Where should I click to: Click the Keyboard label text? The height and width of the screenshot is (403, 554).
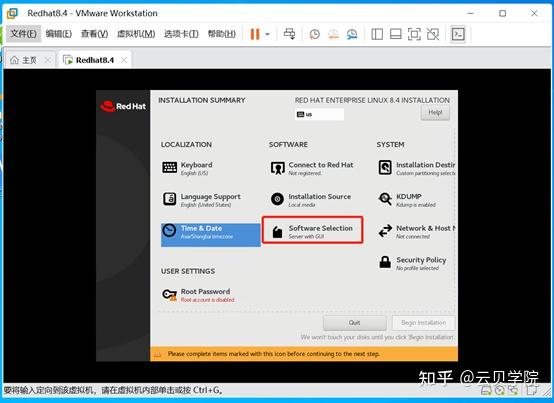[196, 165]
